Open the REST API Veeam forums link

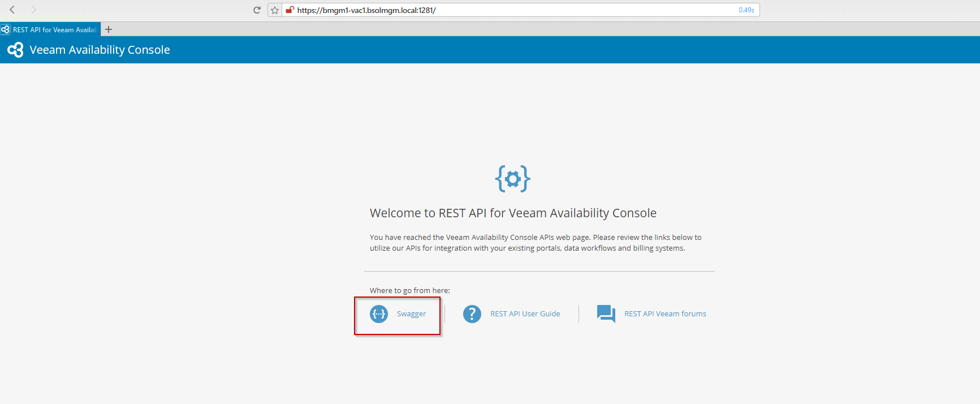pos(665,314)
